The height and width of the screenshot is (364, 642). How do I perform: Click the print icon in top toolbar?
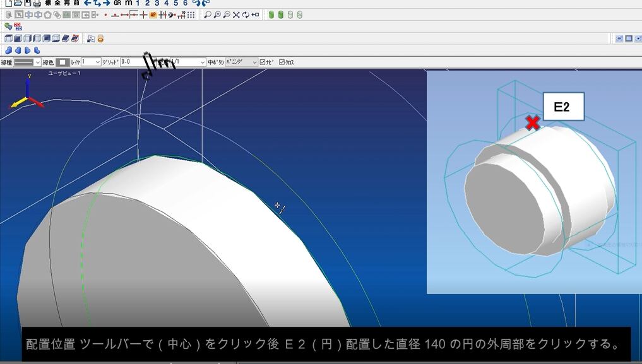(x=37, y=3)
